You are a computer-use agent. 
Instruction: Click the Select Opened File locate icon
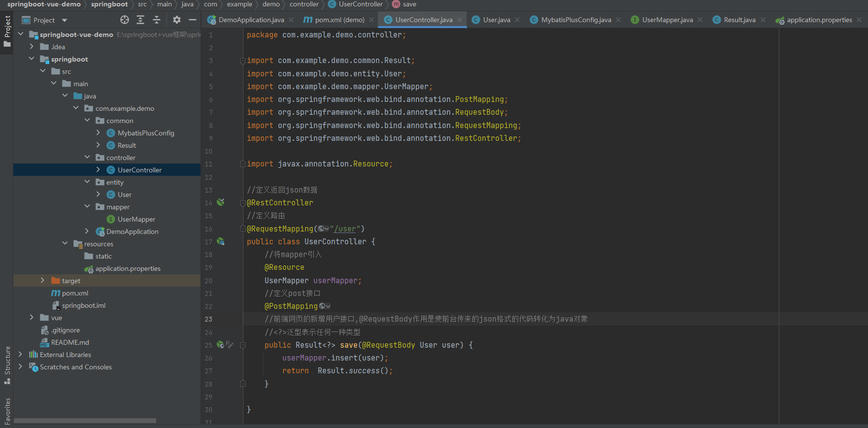(125, 20)
